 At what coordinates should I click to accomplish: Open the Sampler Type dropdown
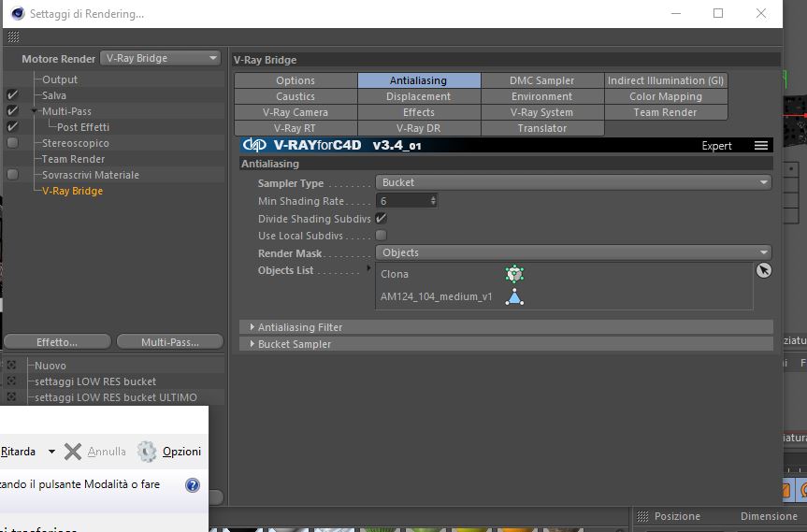573,182
